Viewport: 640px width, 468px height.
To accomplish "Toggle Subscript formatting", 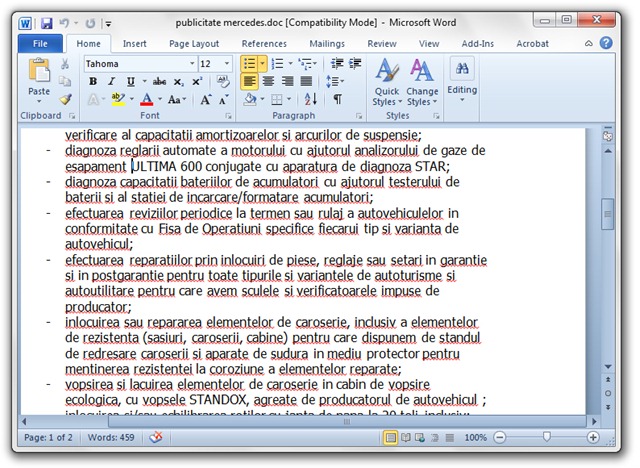I will [x=178, y=82].
